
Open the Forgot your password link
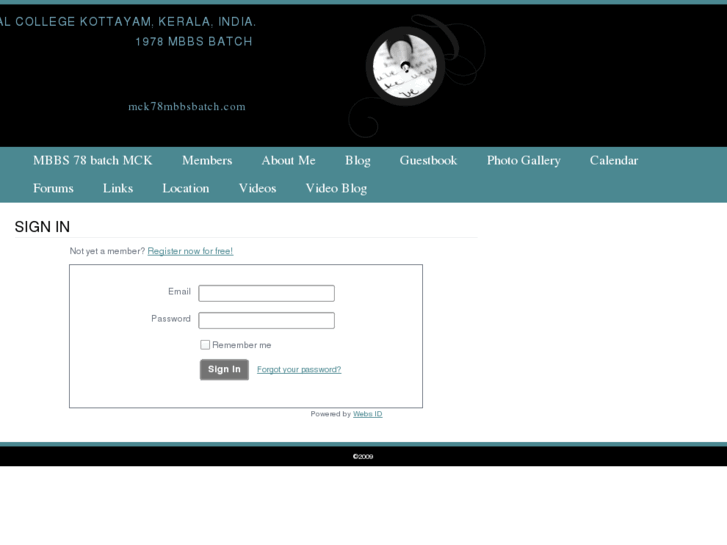tap(299, 370)
